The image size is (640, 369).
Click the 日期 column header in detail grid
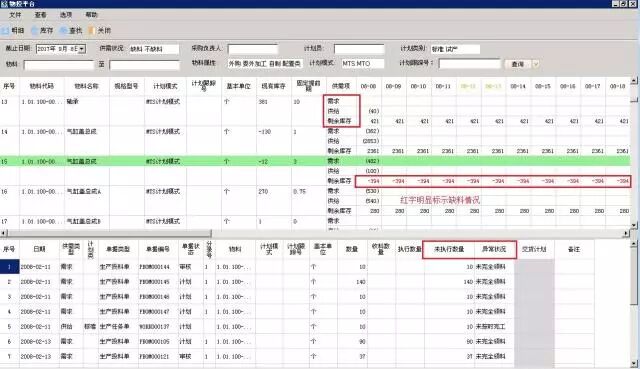pyautogui.click(x=39, y=249)
